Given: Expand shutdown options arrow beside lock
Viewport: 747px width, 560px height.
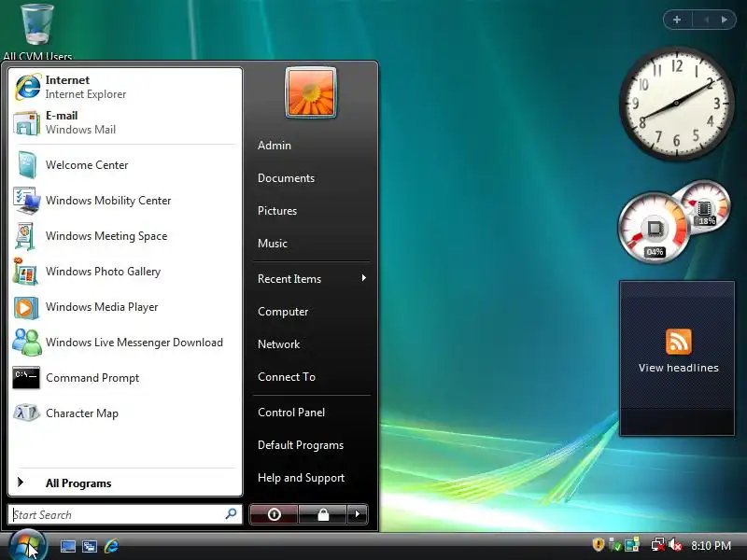Looking at the screenshot, I should coord(358,514).
